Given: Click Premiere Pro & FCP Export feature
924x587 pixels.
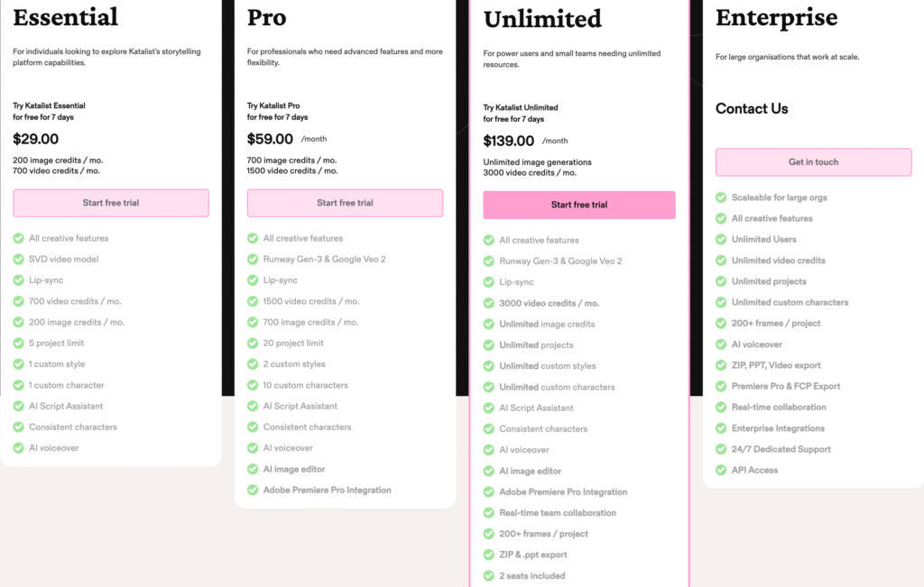Looking at the screenshot, I should pos(786,386).
